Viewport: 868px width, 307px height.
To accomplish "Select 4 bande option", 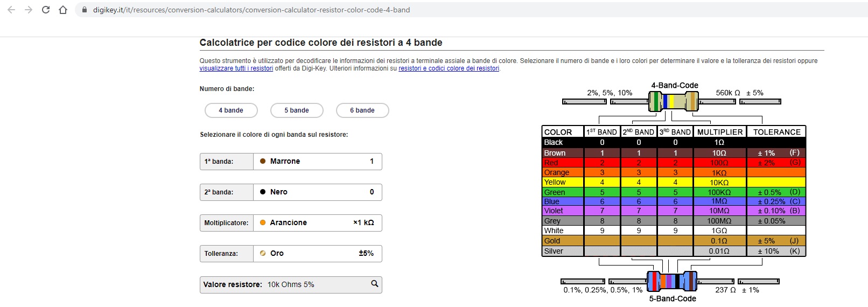I will click(231, 110).
